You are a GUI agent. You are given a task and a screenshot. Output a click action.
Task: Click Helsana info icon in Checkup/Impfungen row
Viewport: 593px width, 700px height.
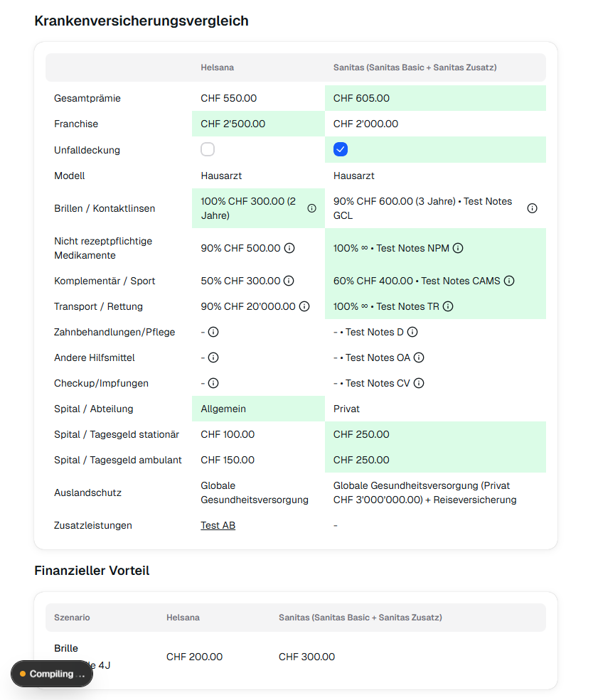[213, 383]
